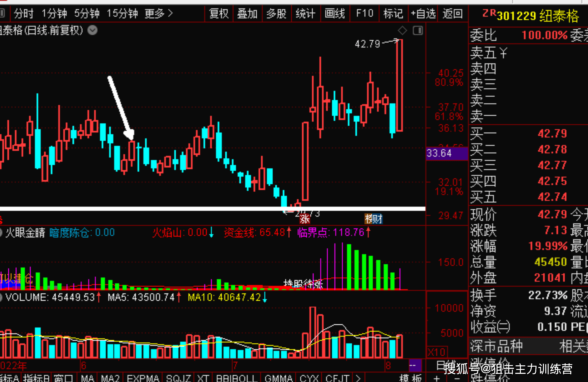This screenshot has height=382, width=588.
Task: Click the diamond icon above the chart
Action: (402, 31)
